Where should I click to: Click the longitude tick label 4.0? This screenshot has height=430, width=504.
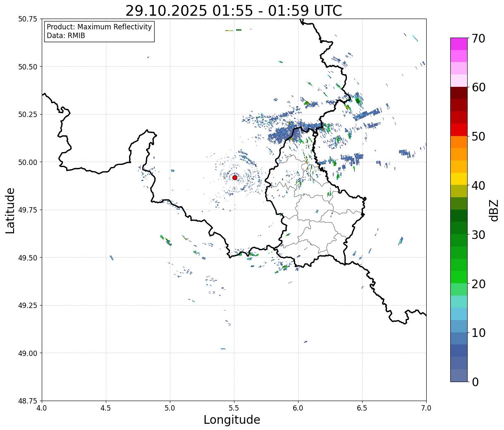(x=42, y=408)
